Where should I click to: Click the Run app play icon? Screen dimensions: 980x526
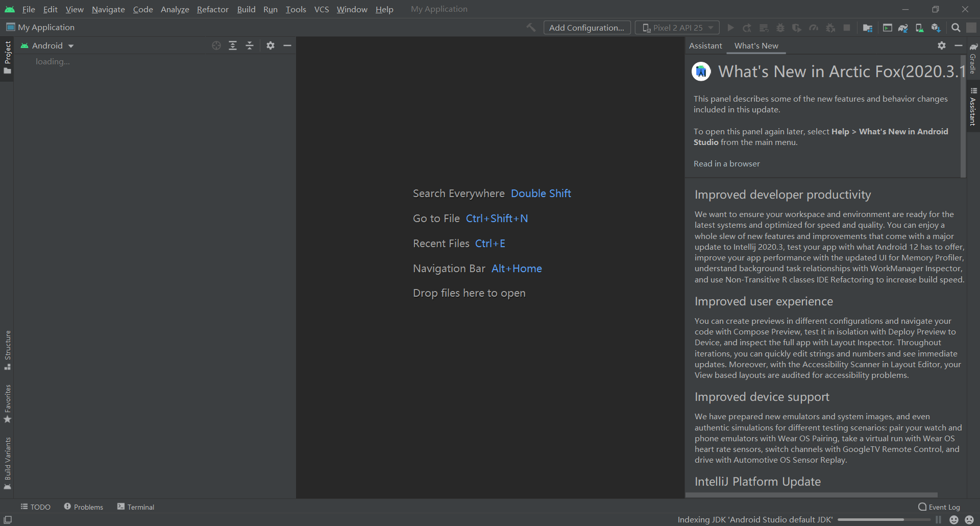pyautogui.click(x=730, y=28)
